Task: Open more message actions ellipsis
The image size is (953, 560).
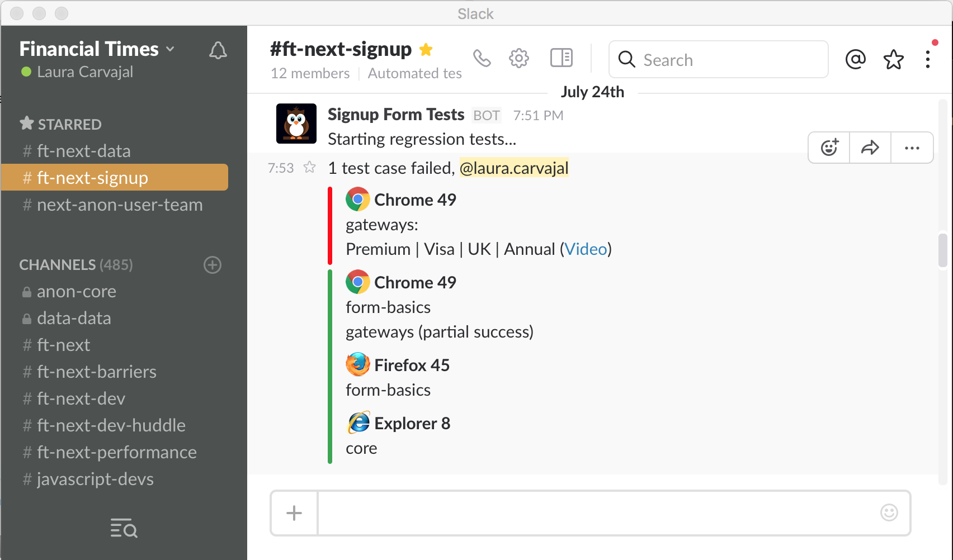Action: [x=912, y=148]
